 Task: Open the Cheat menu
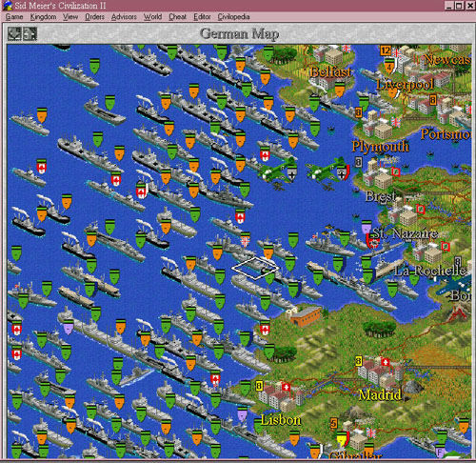(x=177, y=17)
